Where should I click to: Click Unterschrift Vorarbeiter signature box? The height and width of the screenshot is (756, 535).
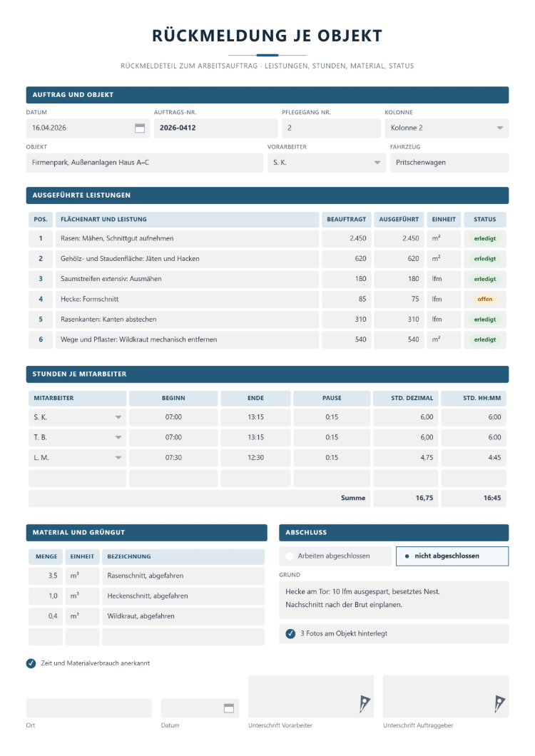(x=311, y=697)
